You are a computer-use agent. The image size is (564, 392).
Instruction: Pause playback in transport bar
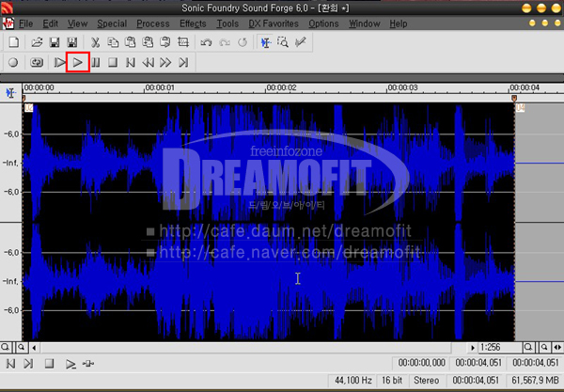(x=95, y=63)
